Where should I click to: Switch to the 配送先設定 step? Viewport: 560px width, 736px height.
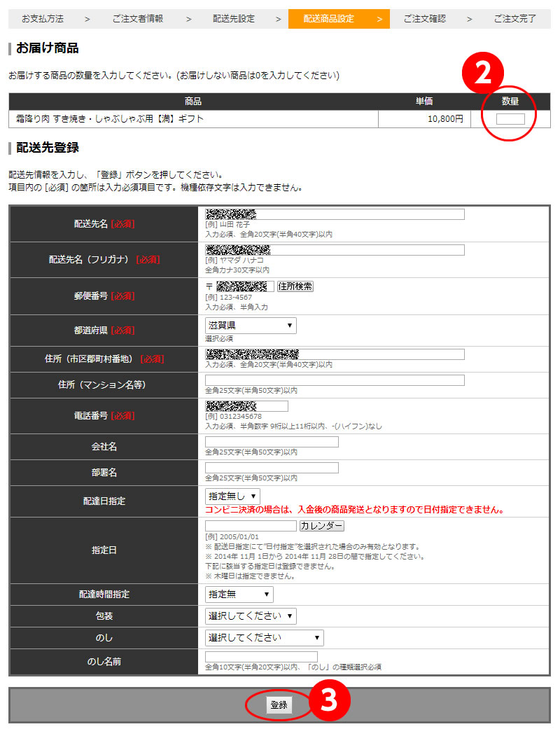coord(234,19)
